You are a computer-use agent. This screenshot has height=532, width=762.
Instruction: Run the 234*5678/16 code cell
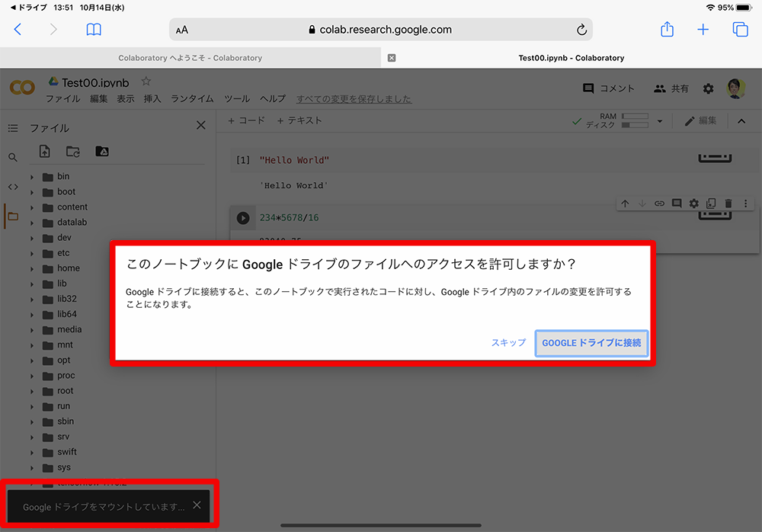pos(242,217)
